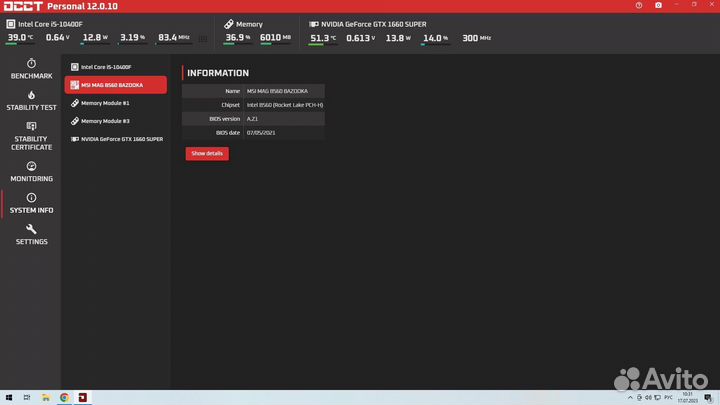Open File Explorer from the taskbar
This screenshot has height=405, width=720.
click(45, 398)
